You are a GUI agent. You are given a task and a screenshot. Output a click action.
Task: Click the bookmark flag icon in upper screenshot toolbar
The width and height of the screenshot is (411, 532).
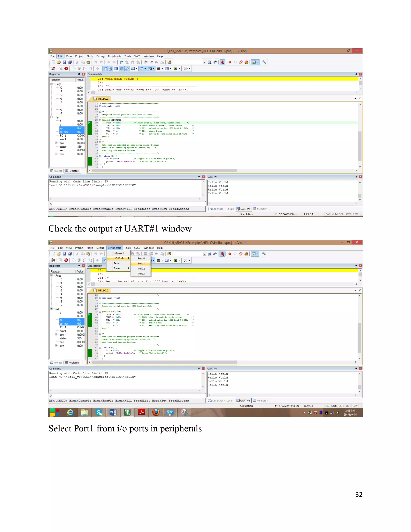(121, 62)
